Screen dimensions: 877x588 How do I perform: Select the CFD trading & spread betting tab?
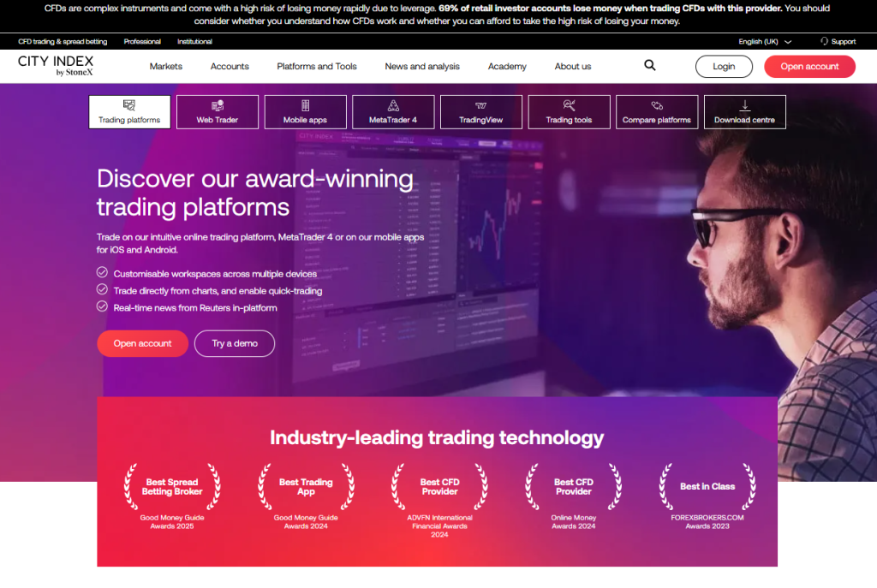[x=62, y=41]
